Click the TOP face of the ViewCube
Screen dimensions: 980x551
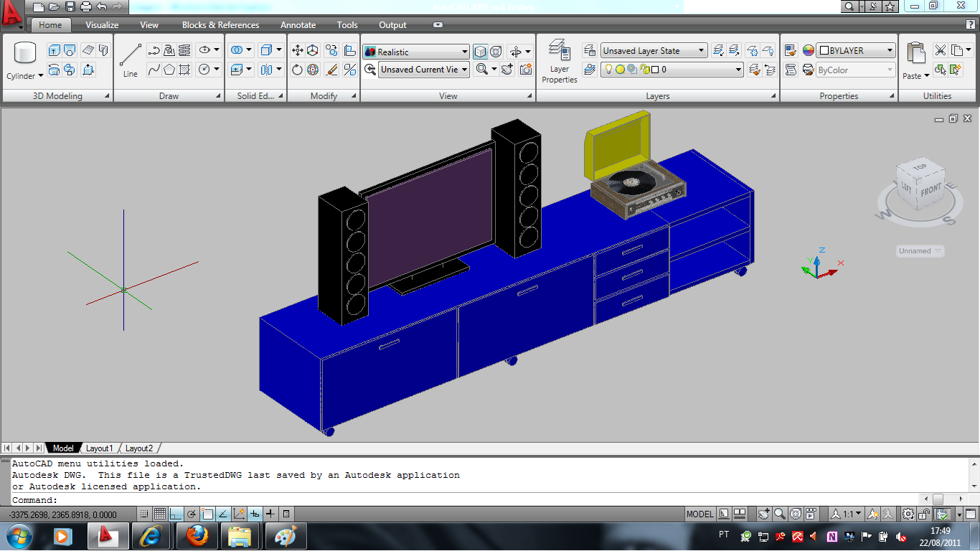point(919,166)
